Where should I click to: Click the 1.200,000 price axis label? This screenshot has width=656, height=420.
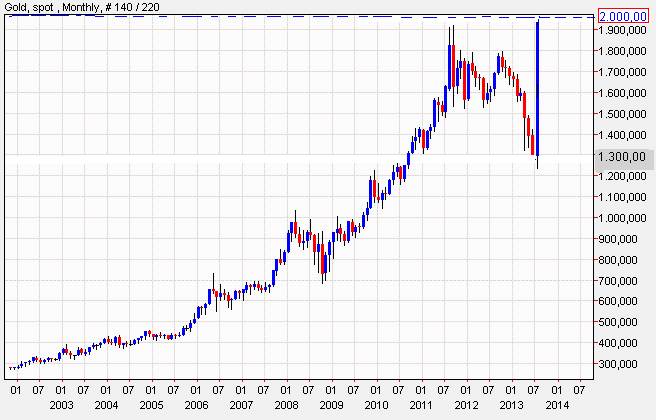[x=622, y=176]
